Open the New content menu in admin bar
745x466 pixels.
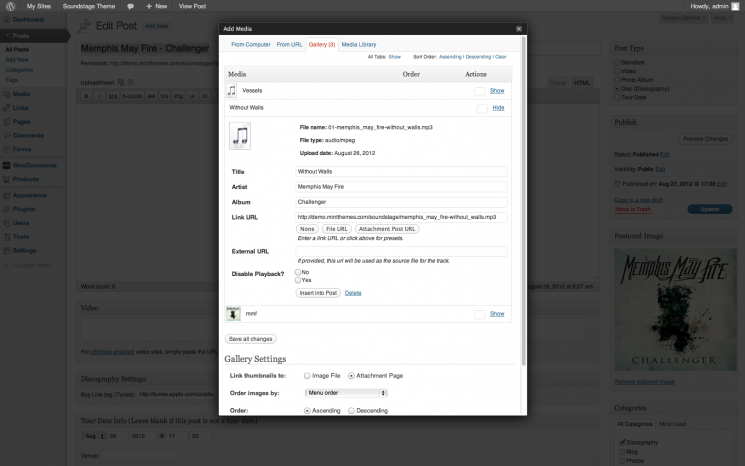click(x=157, y=6)
